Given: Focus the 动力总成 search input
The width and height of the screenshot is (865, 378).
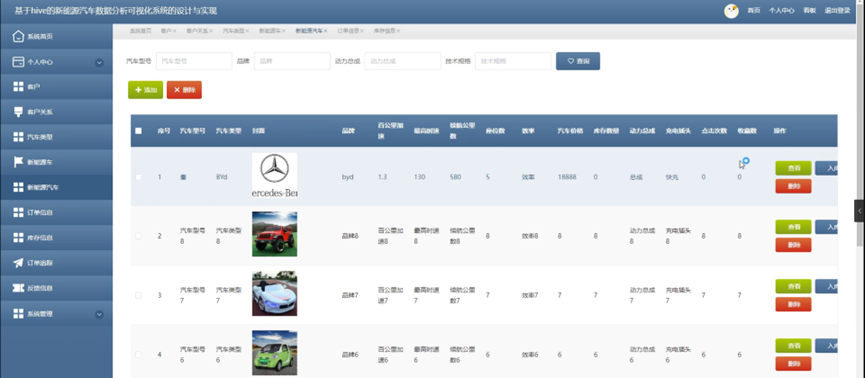Looking at the screenshot, I should 403,61.
